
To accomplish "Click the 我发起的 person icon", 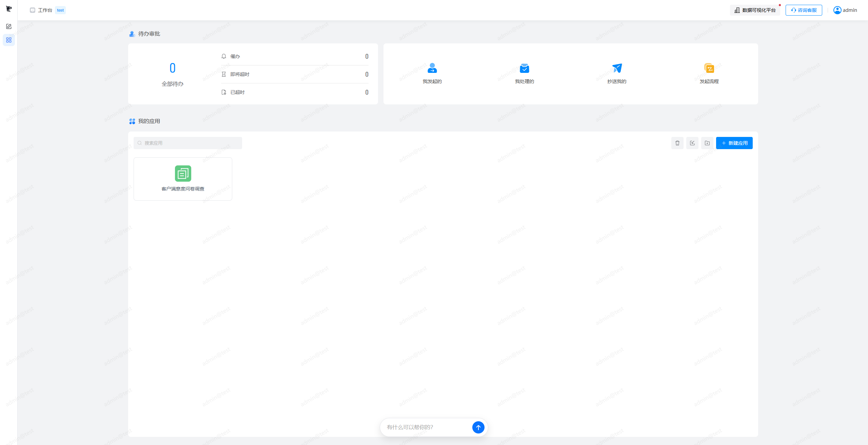I will tap(432, 68).
